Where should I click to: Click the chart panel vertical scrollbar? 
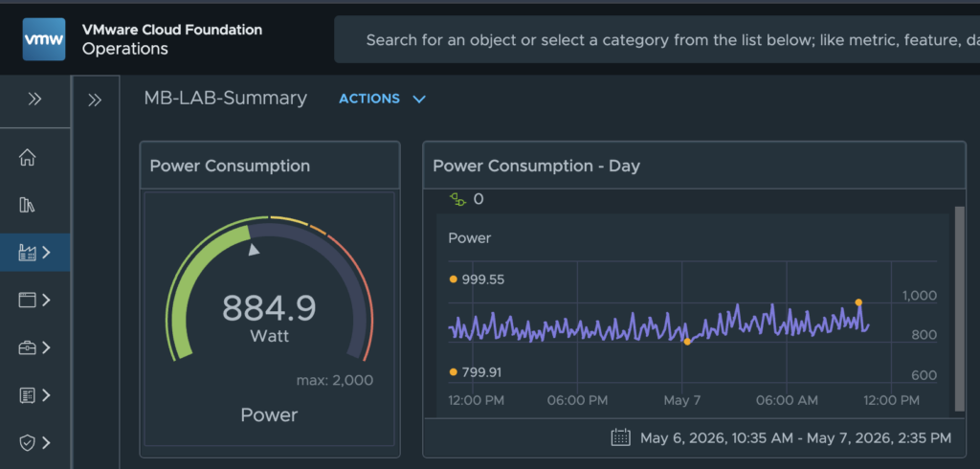[x=959, y=309]
